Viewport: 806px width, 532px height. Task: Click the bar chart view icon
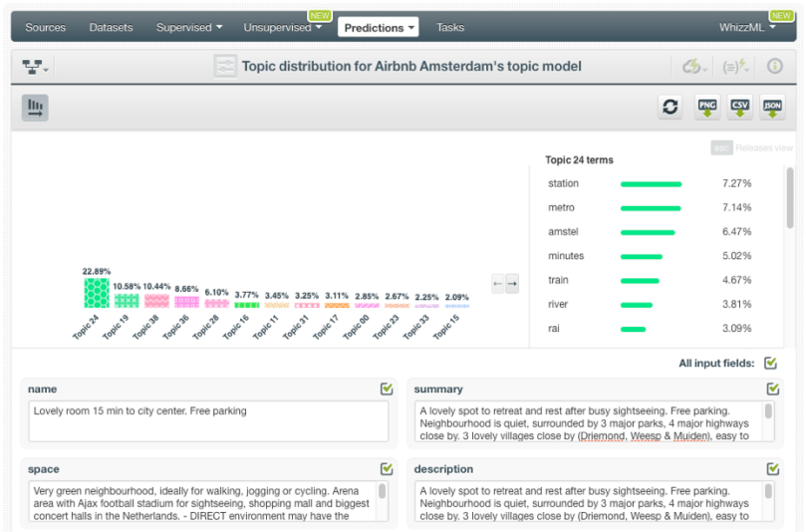tap(35, 108)
